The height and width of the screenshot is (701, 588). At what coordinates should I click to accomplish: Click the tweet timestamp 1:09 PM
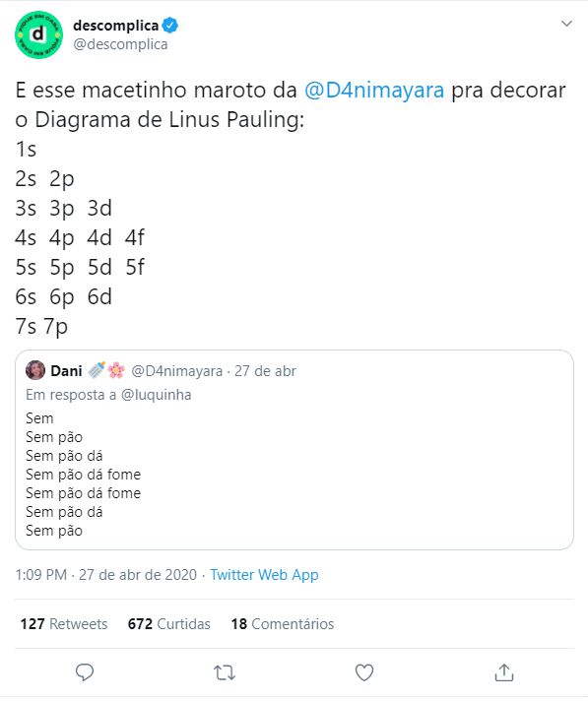tap(40, 574)
